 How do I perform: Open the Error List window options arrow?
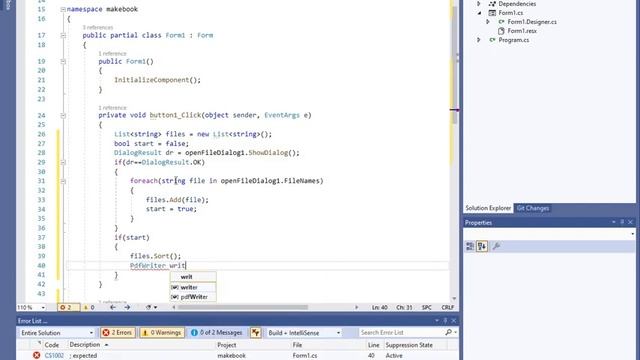(437, 321)
